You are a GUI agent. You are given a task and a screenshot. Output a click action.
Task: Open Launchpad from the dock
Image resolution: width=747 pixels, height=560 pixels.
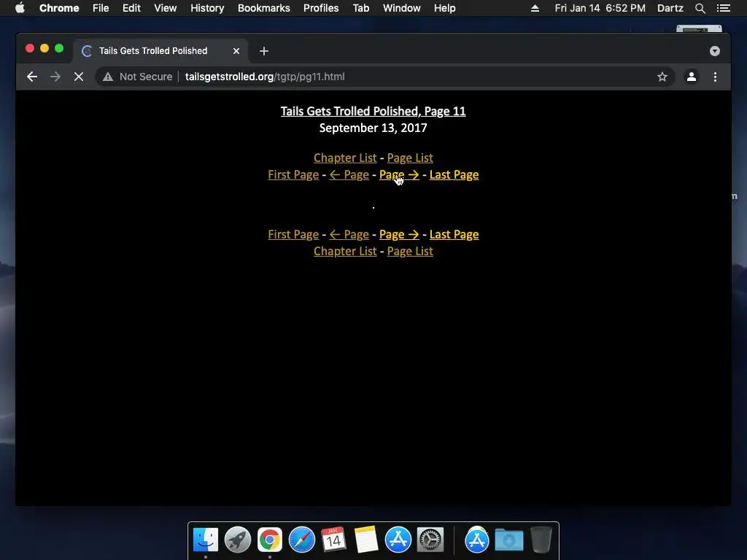coord(238,540)
